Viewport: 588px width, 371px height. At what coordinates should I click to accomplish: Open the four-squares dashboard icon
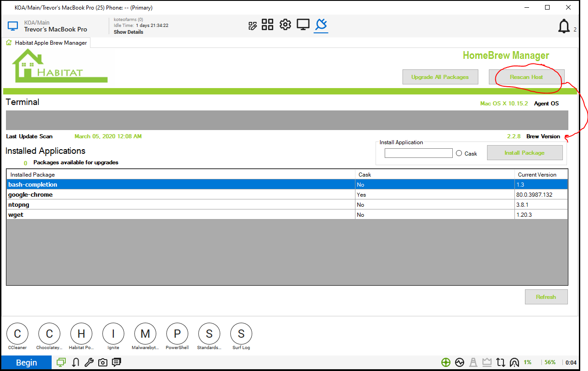click(x=267, y=25)
